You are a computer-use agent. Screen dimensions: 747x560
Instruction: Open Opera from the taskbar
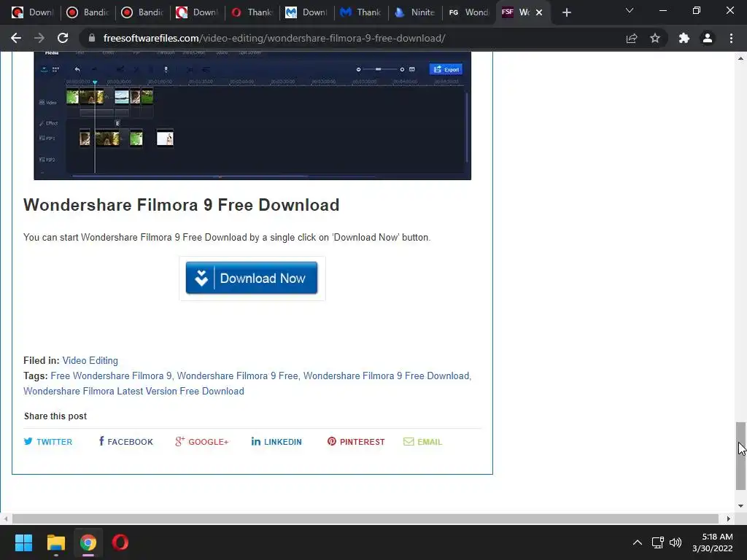pos(120,542)
